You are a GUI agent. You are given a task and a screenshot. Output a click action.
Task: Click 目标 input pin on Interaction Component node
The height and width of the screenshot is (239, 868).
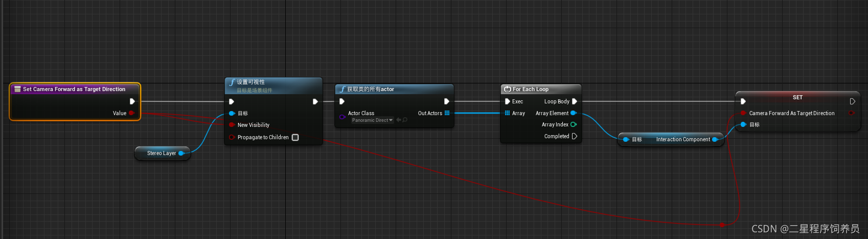[x=626, y=139]
